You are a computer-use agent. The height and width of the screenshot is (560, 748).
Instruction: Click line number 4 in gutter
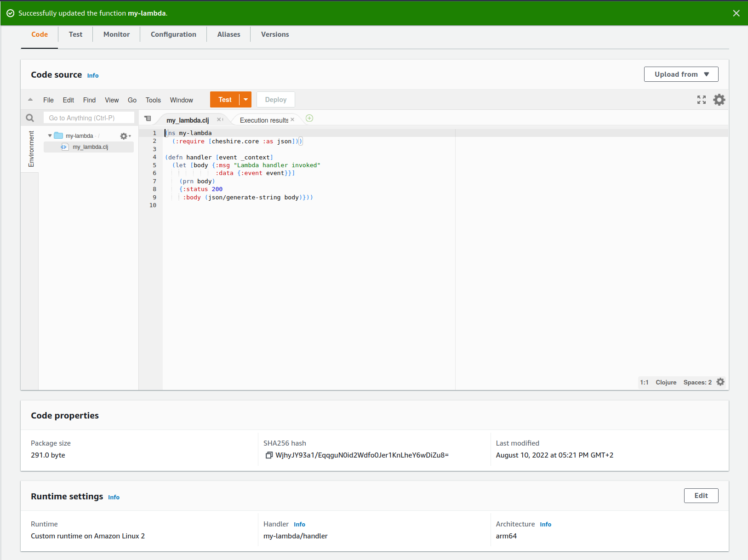(x=154, y=157)
